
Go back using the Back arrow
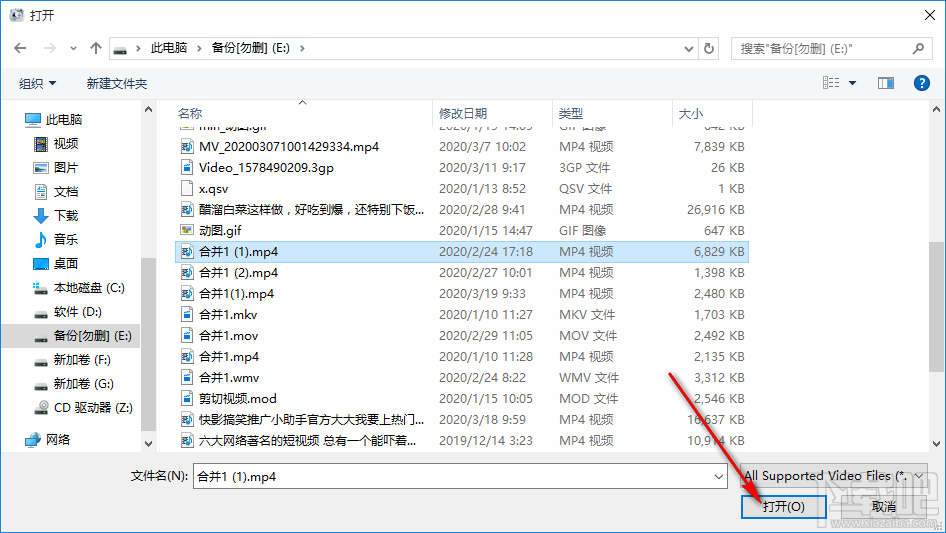coord(20,48)
